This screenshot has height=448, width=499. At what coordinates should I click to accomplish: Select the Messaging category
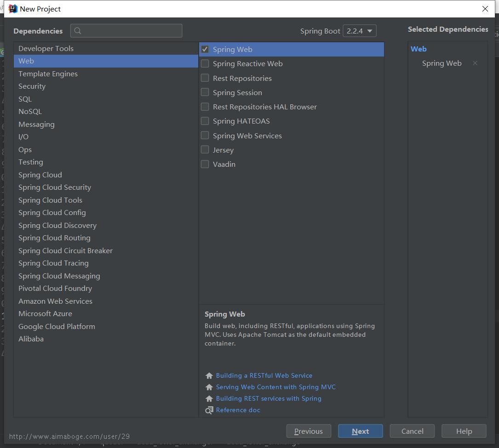pyautogui.click(x=106, y=125)
